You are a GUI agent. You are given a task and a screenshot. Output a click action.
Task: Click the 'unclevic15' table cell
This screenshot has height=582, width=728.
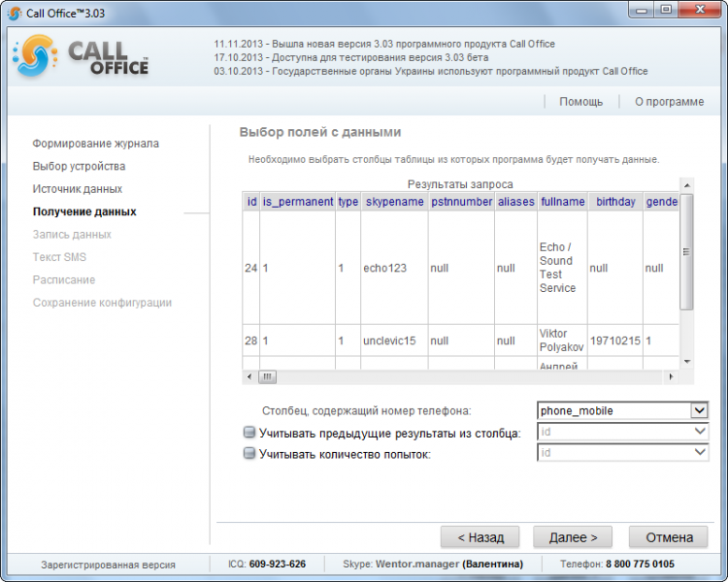point(394,340)
